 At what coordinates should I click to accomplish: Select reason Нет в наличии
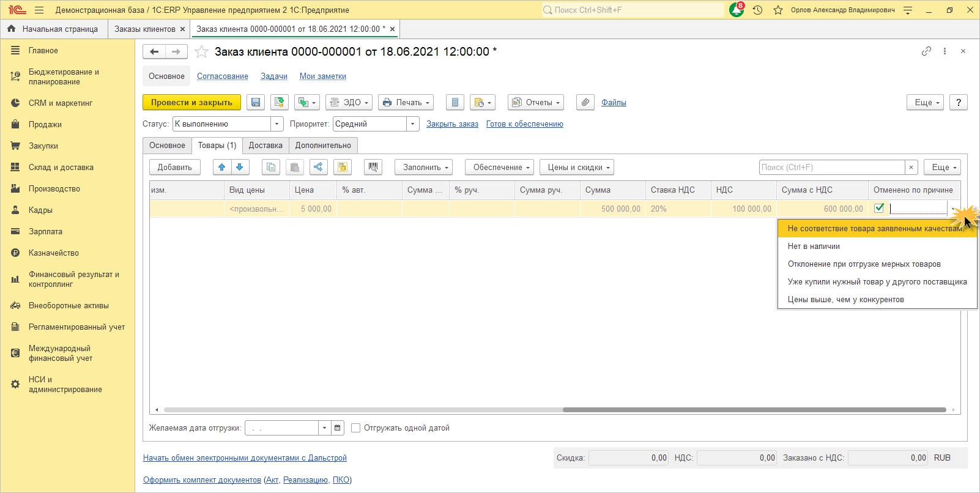(877, 247)
